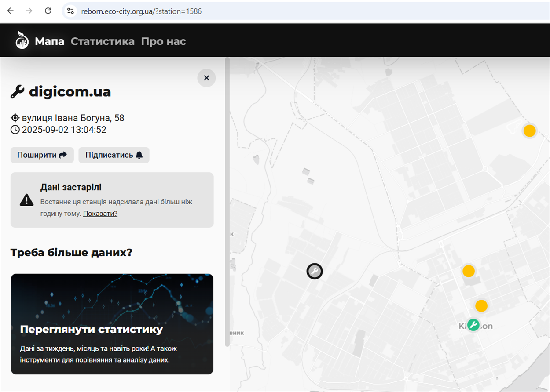550x392 pixels.
Task: Click the Eco-City logo icon
Action: coord(22,40)
